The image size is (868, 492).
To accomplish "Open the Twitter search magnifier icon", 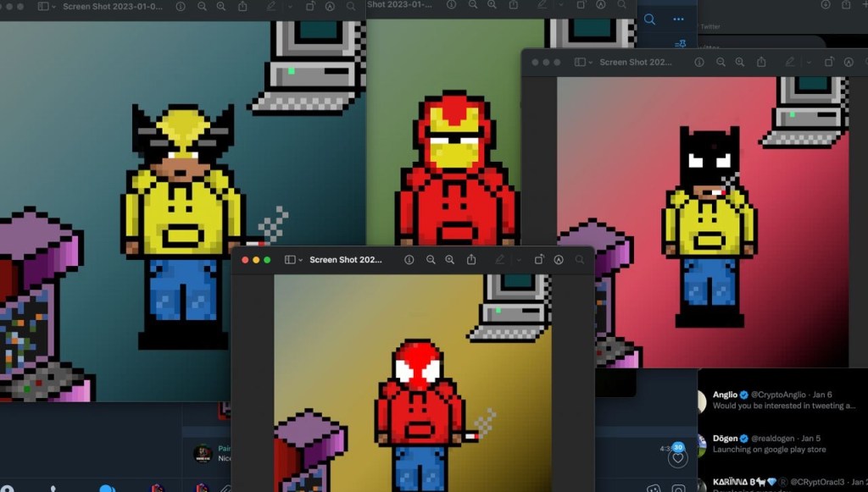I will [649, 19].
